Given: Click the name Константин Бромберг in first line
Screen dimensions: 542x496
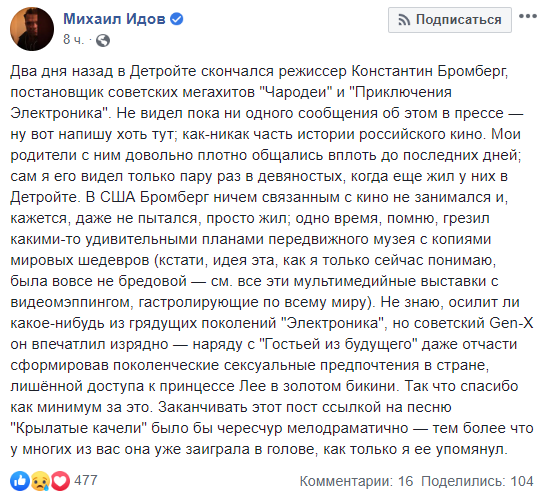Looking at the screenshot, I should (430, 71).
